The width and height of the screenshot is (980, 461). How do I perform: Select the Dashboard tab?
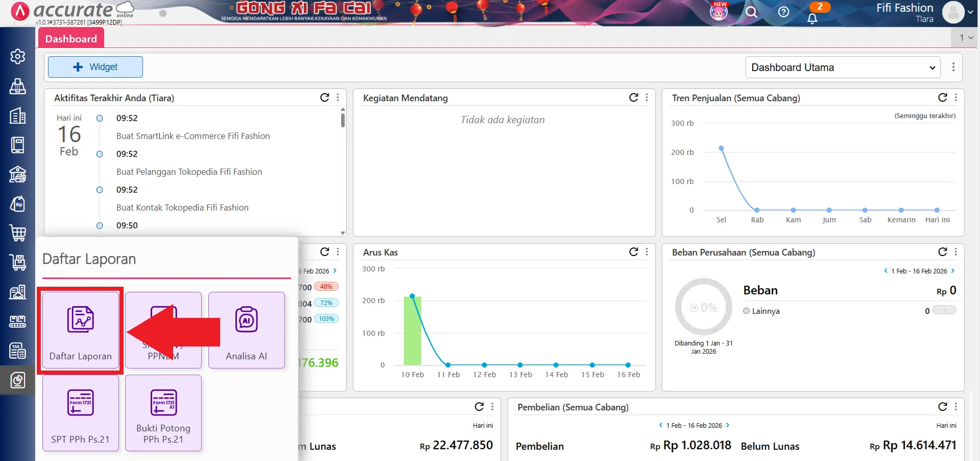click(x=71, y=39)
